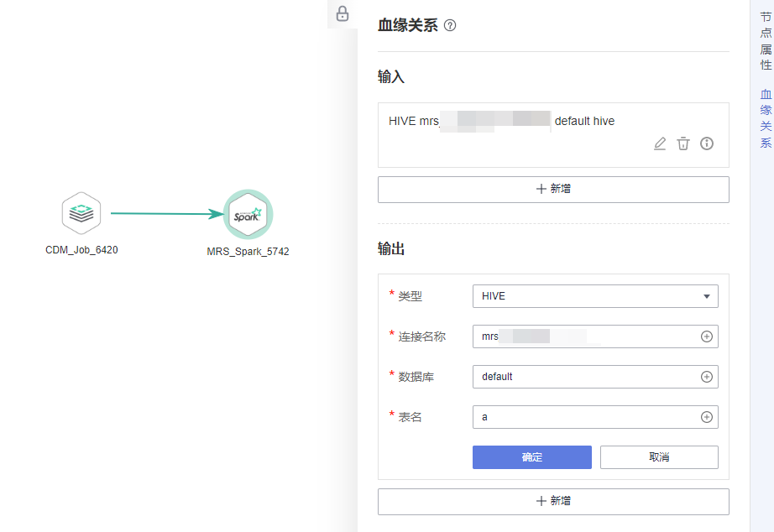Show info for HIVE input entry
The width and height of the screenshot is (774, 532).
point(707,143)
